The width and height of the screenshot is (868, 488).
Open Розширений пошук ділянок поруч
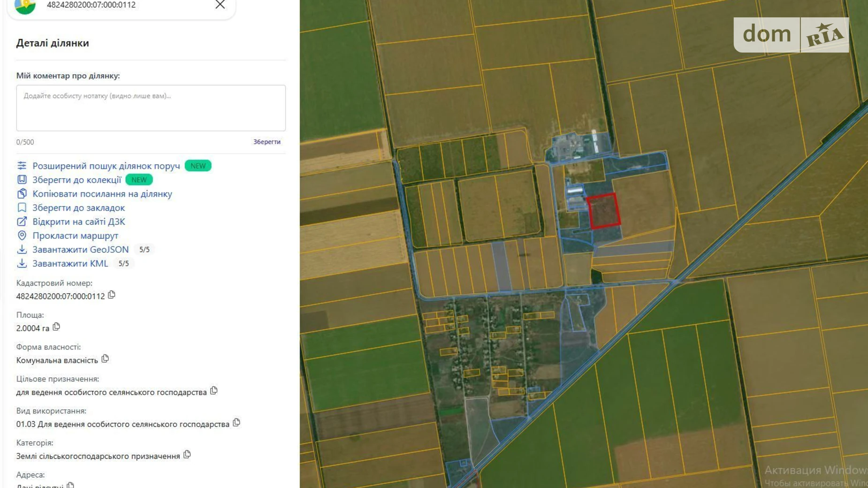point(106,166)
